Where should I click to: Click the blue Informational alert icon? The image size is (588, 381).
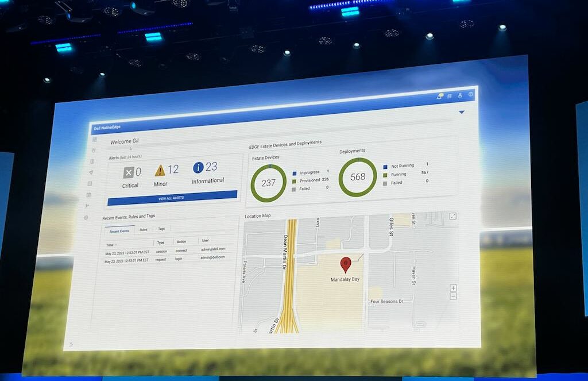(198, 167)
